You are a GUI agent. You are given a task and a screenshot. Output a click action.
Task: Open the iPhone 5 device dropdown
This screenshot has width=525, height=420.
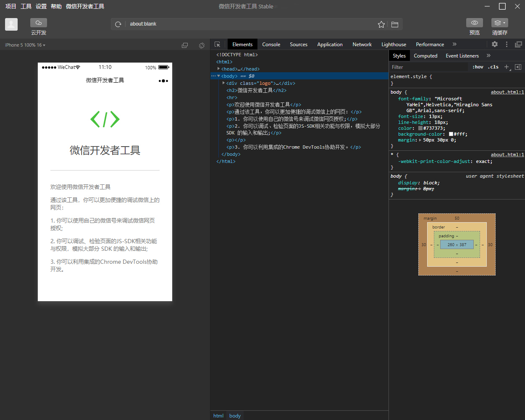(x=25, y=45)
